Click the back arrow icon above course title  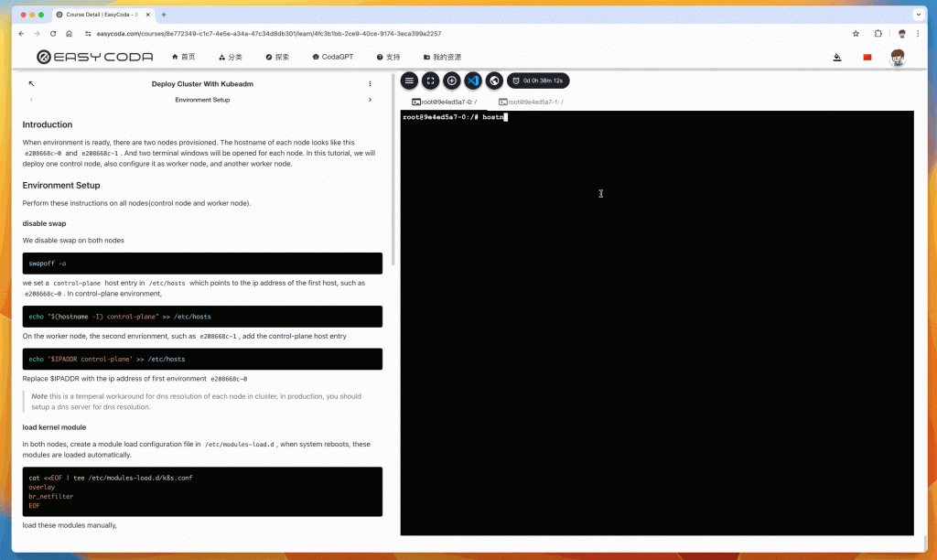tap(32, 83)
